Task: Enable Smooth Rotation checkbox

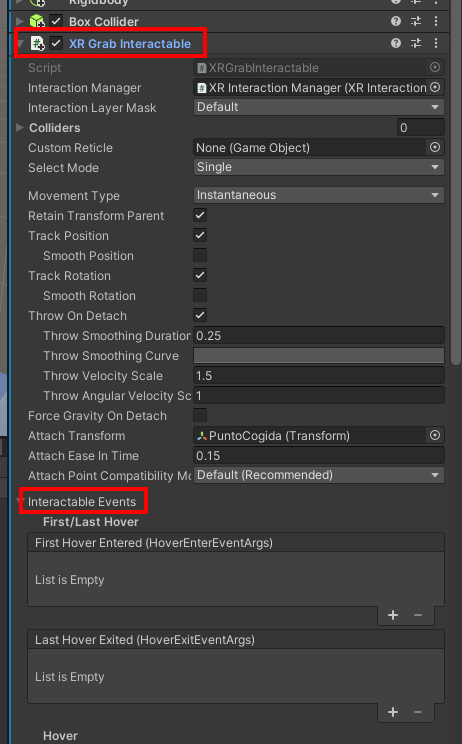Action: click(200, 295)
